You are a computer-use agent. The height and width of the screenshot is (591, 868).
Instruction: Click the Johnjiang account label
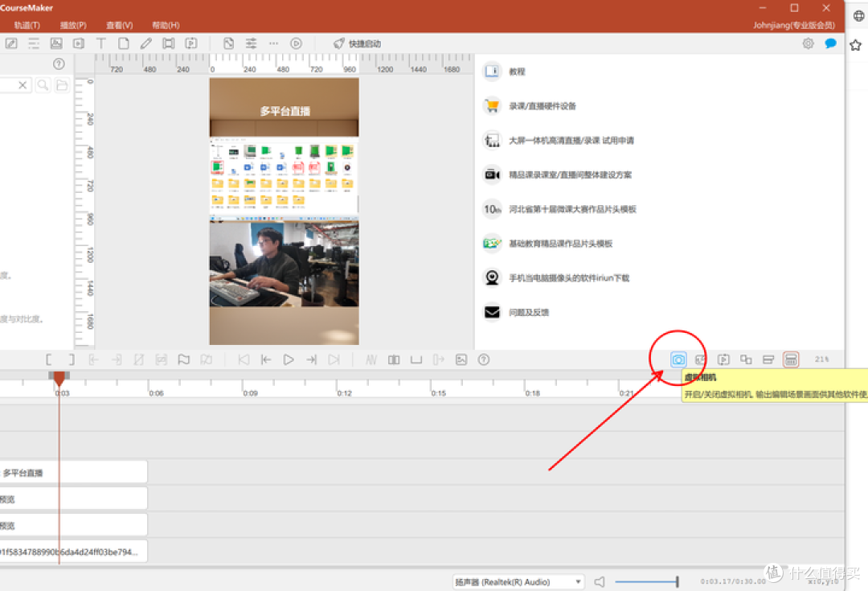point(793,25)
